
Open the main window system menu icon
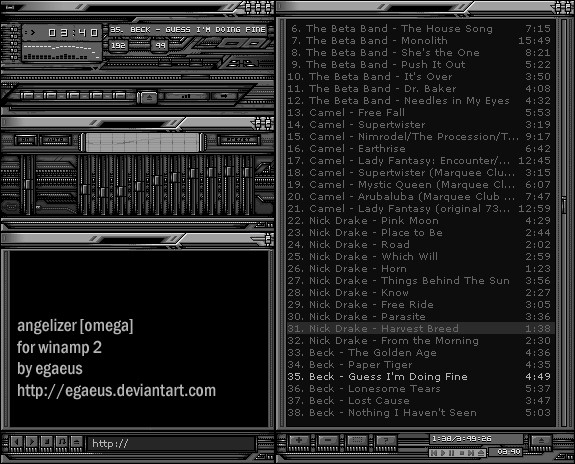[x=9, y=7]
